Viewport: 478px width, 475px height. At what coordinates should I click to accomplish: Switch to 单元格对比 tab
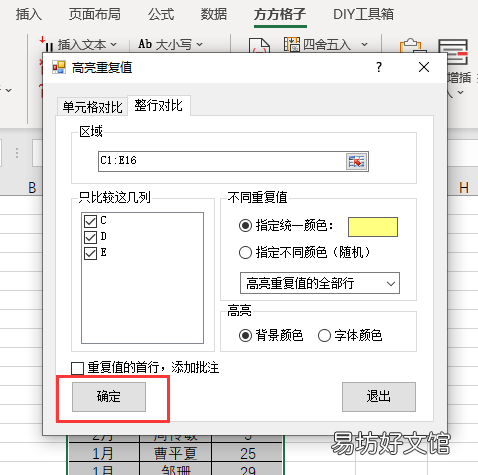pyautogui.click(x=92, y=107)
